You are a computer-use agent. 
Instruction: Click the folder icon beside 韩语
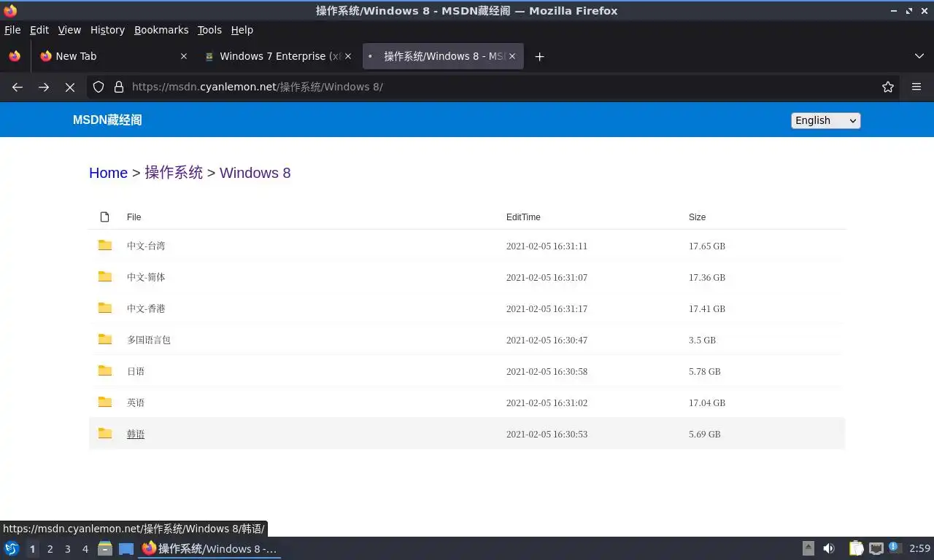pos(105,433)
